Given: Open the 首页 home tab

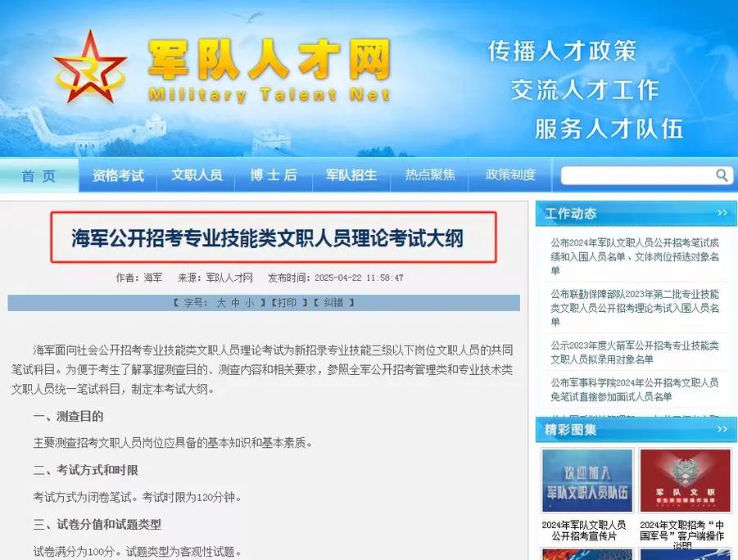Looking at the screenshot, I should (39, 175).
